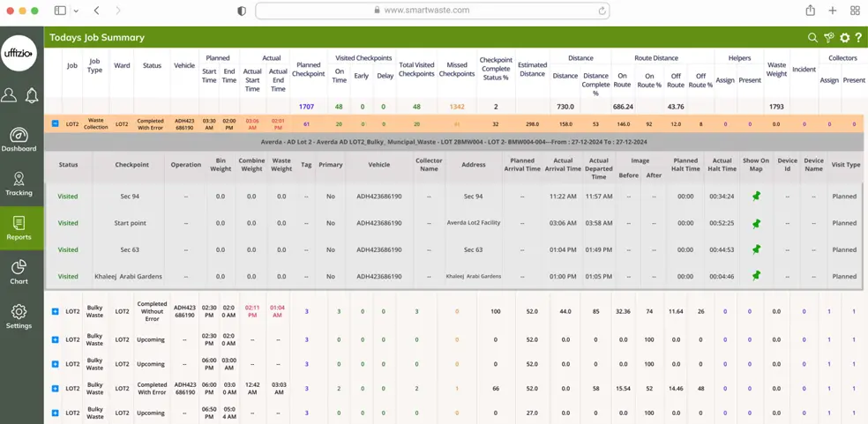Click the Visited status for Sec 94
Viewport: 868px width, 424px height.
68,197
